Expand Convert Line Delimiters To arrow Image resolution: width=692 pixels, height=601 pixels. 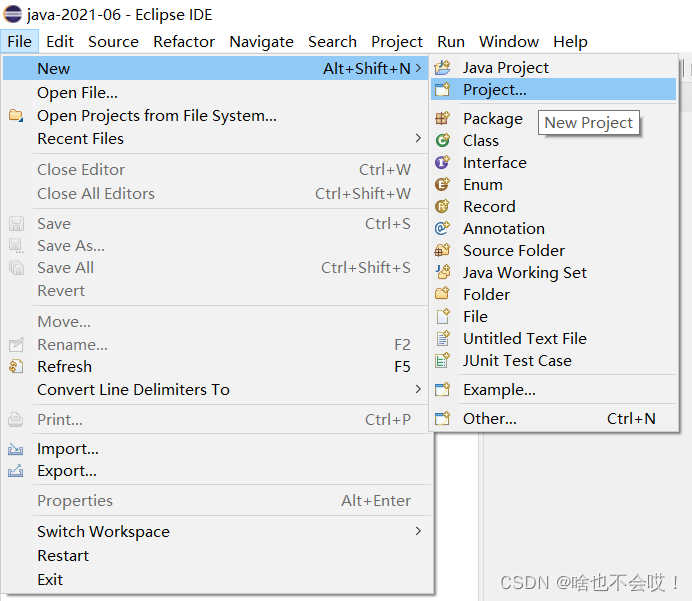coord(418,389)
